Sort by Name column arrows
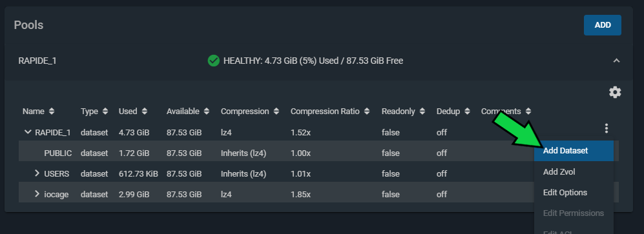The image size is (644, 234). 51,111
